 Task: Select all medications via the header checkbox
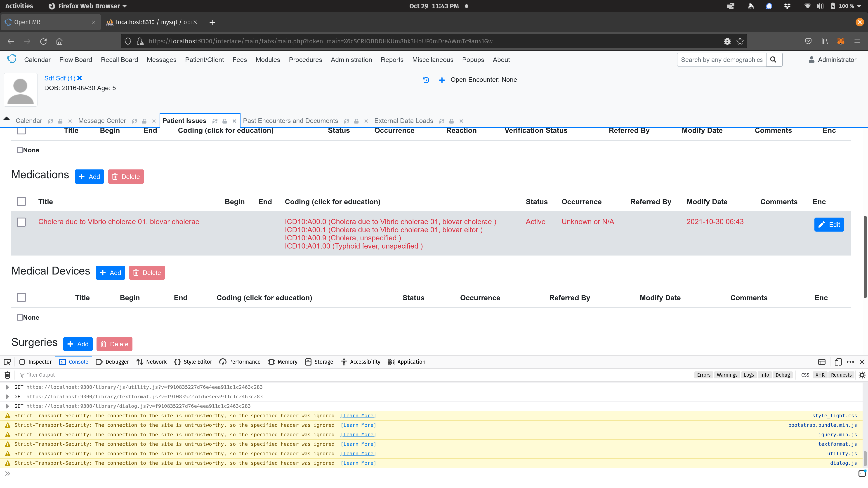coord(21,201)
